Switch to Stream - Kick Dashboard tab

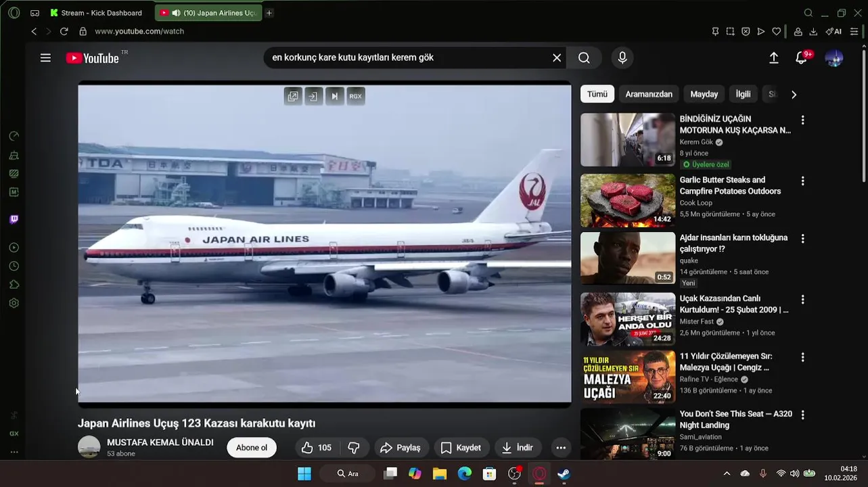pyautogui.click(x=96, y=13)
